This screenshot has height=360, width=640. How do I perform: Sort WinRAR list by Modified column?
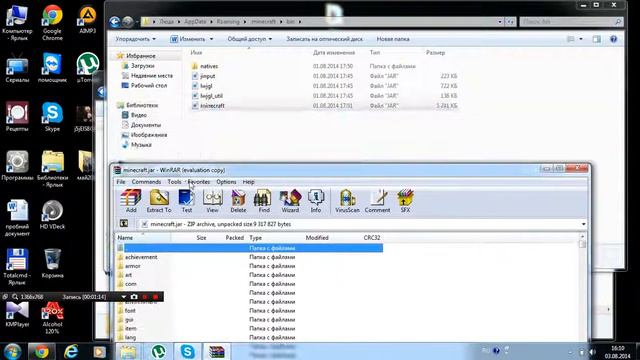317,238
